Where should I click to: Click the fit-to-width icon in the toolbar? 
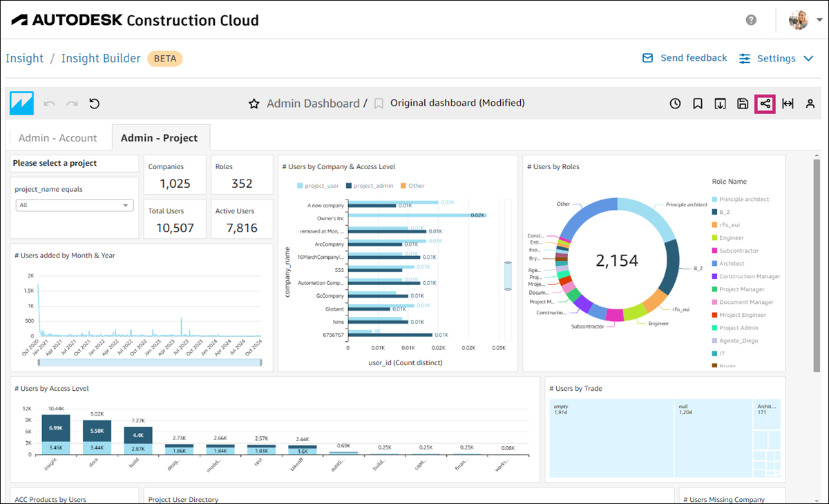click(788, 104)
